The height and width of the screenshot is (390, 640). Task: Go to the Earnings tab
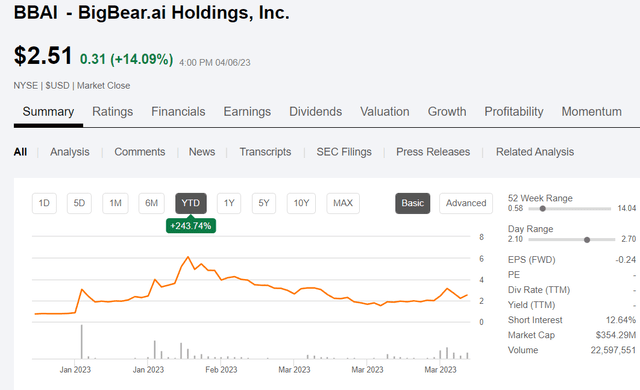[247, 112]
